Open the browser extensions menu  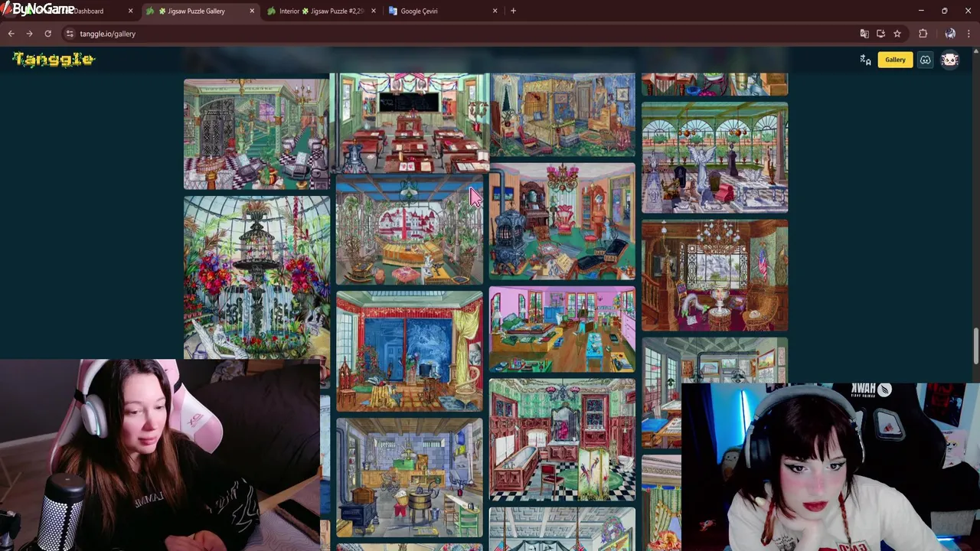tap(923, 34)
